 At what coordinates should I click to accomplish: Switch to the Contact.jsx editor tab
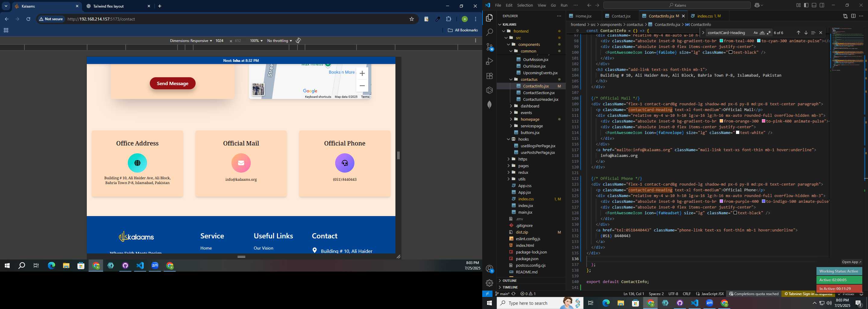coord(620,16)
